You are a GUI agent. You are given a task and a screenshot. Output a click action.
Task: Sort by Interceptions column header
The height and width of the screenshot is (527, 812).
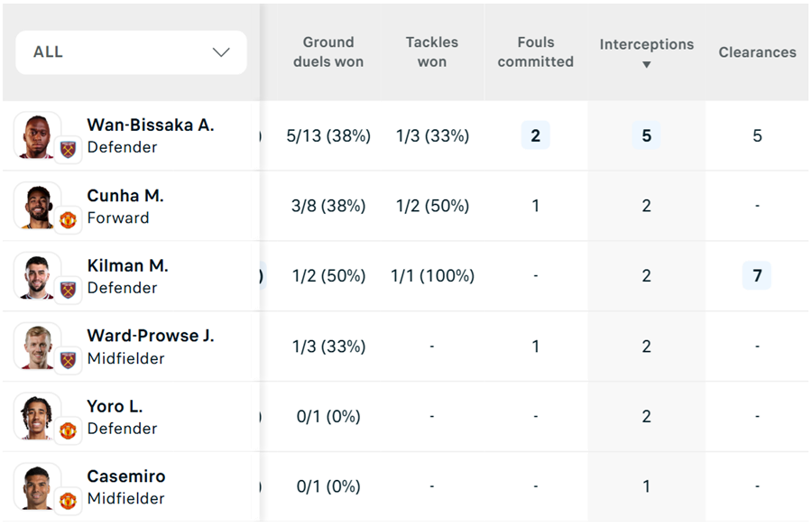click(646, 44)
